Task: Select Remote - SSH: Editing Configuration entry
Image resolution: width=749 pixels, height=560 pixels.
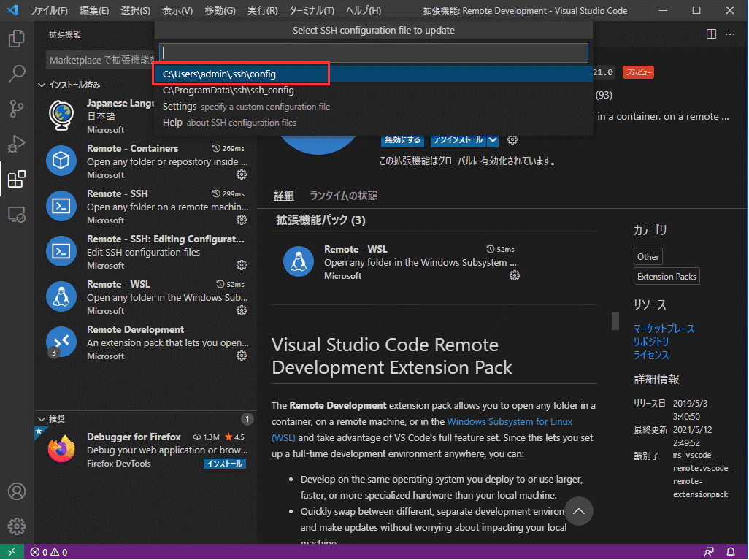Action: click(146, 252)
